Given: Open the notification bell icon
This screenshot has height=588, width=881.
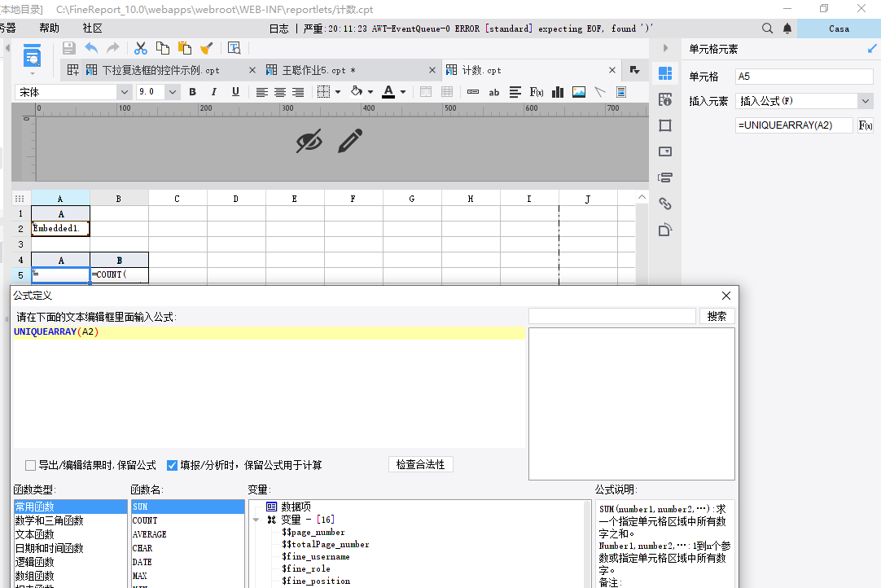Looking at the screenshot, I should point(787,29).
